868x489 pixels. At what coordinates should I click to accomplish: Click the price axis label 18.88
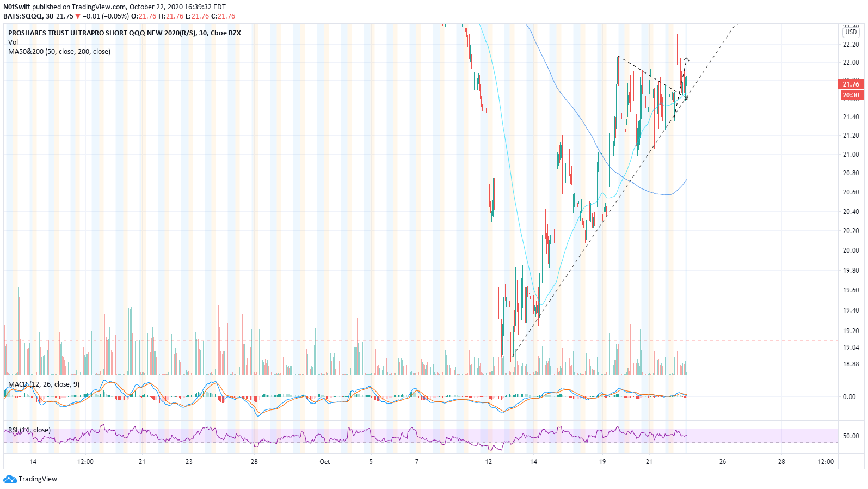click(851, 364)
